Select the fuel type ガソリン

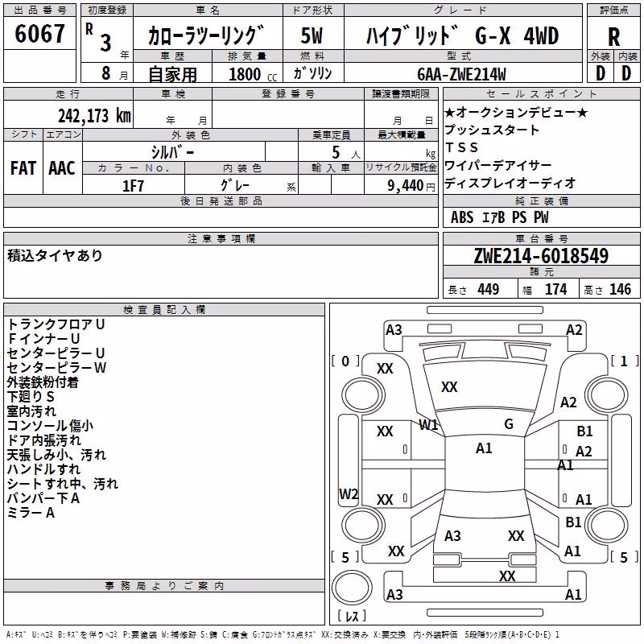click(312, 73)
